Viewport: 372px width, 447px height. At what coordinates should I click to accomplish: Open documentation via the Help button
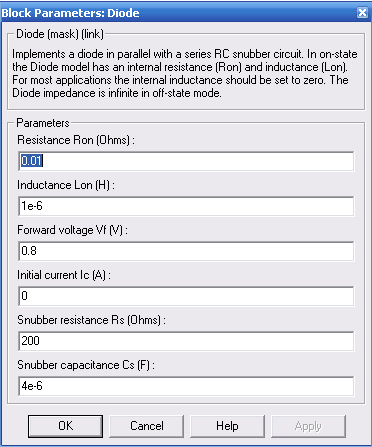tap(227, 426)
